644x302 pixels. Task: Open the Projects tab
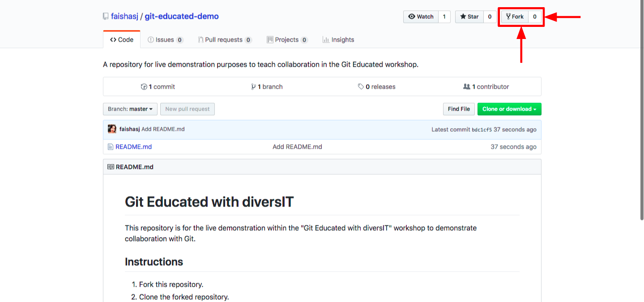(287, 39)
